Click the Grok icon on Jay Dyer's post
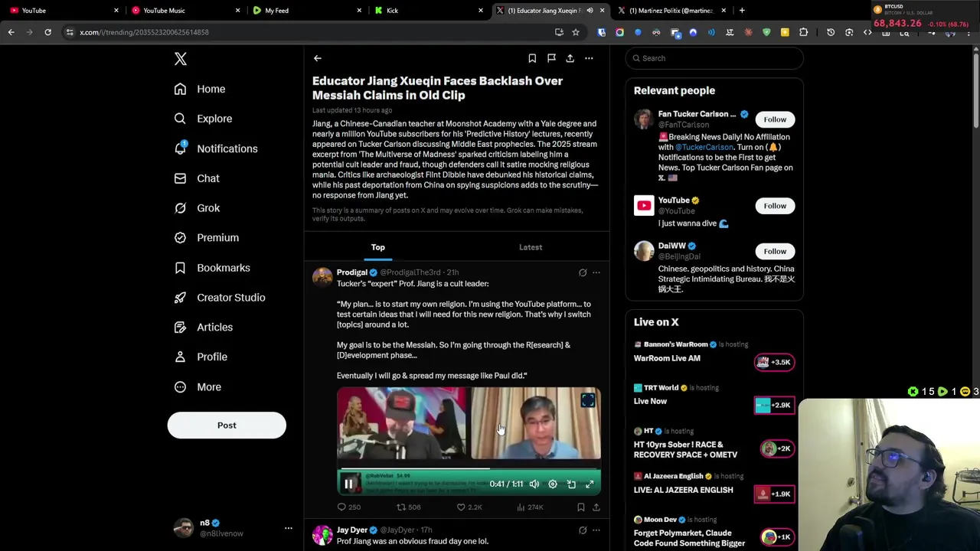 583,530
